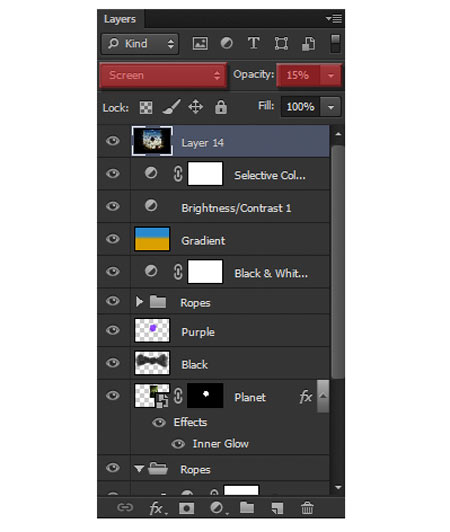The image size is (450, 532).
Task: Create a new group folder icon
Action: pyautogui.click(x=247, y=508)
